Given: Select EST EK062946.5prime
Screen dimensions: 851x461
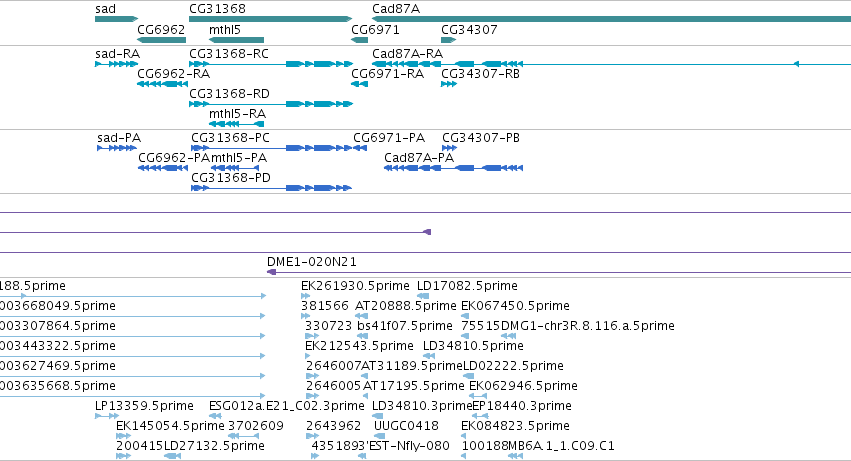Looking at the screenshot, I should pyautogui.click(x=523, y=386).
